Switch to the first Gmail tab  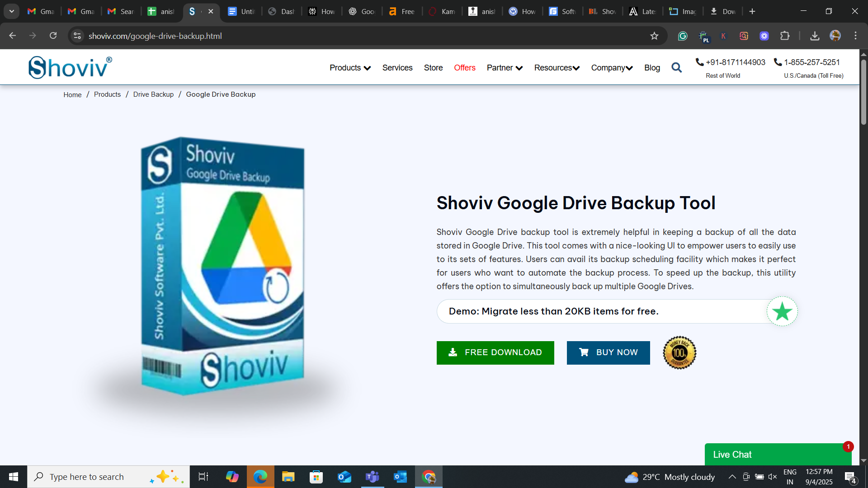coord(41,11)
